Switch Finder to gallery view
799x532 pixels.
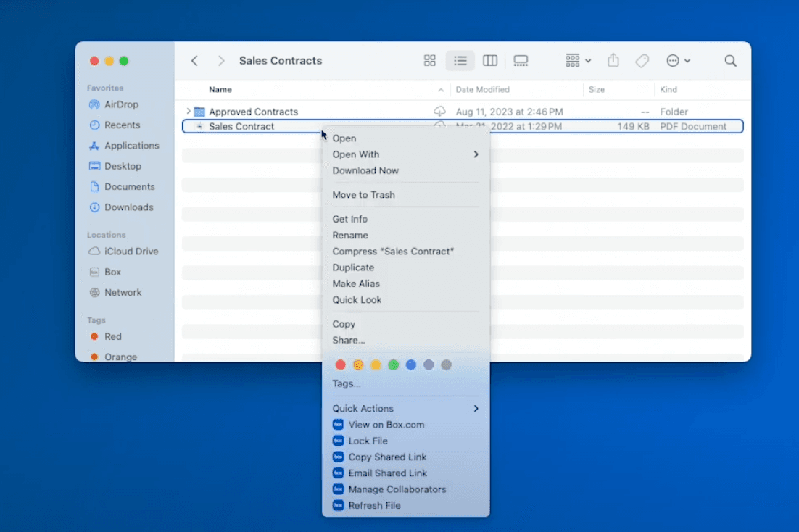tap(521, 61)
